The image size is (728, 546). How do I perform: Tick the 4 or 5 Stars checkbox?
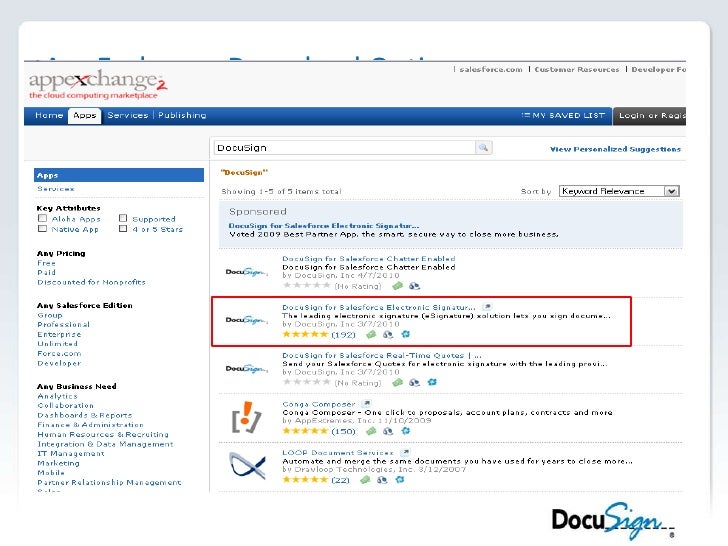pos(123,228)
